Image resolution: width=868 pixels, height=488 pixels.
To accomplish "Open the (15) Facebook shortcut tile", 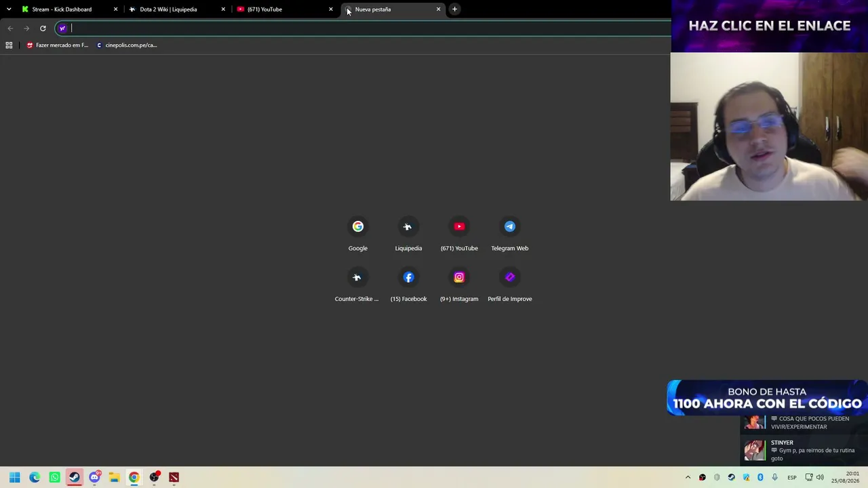I will tap(408, 285).
